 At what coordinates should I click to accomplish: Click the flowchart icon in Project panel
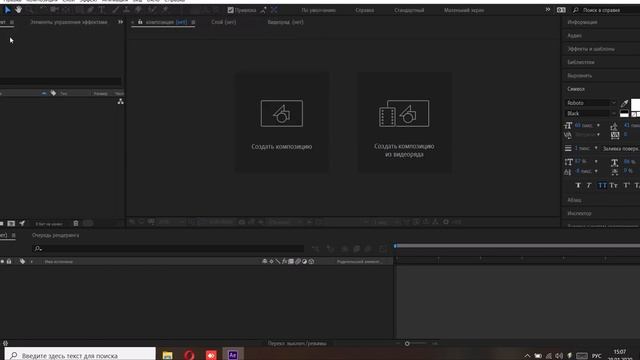[120, 101]
